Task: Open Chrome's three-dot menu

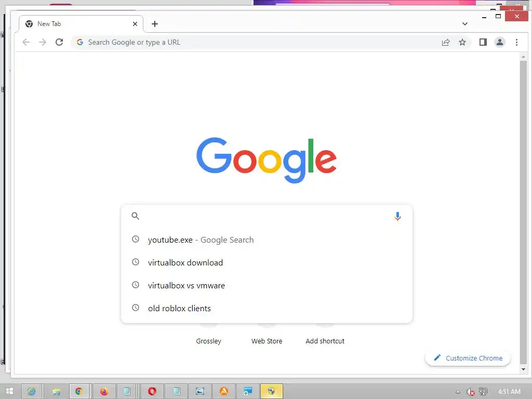Action: coord(516,43)
